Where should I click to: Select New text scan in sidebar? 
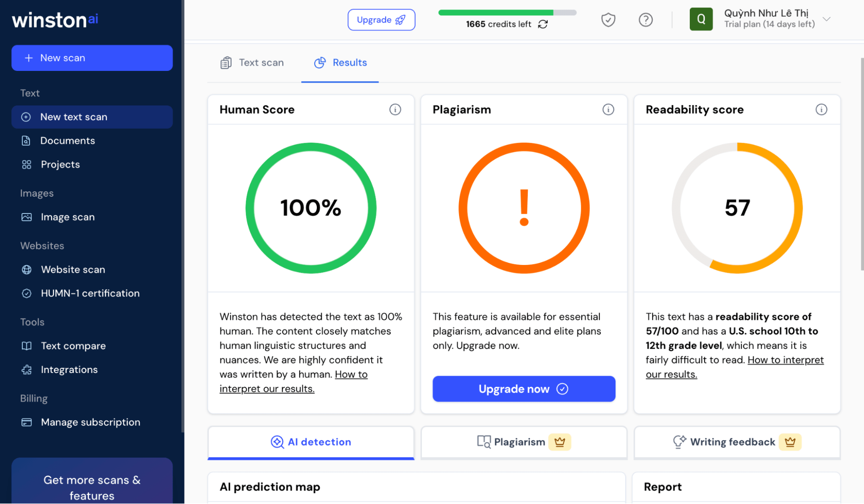tap(92, 117)
